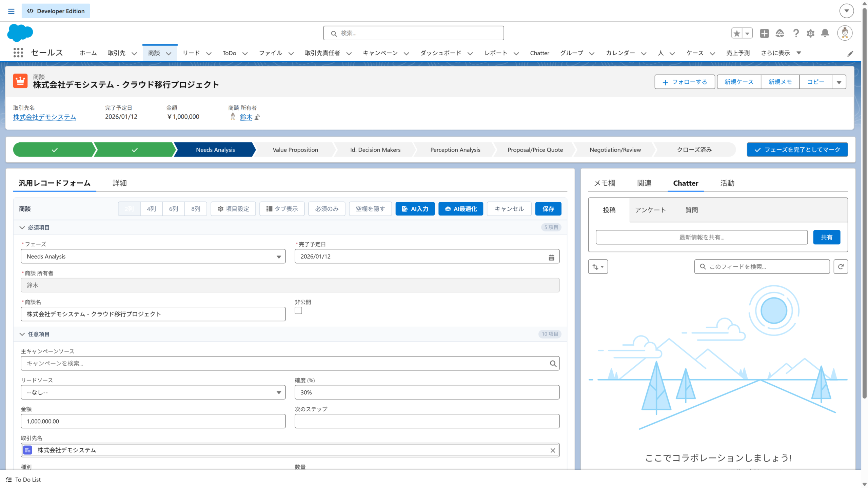This screenshot has height=488, width=868.
Task: Open the App Launcher grid icon
Action: pyautogui.click(x=18, y=53)
